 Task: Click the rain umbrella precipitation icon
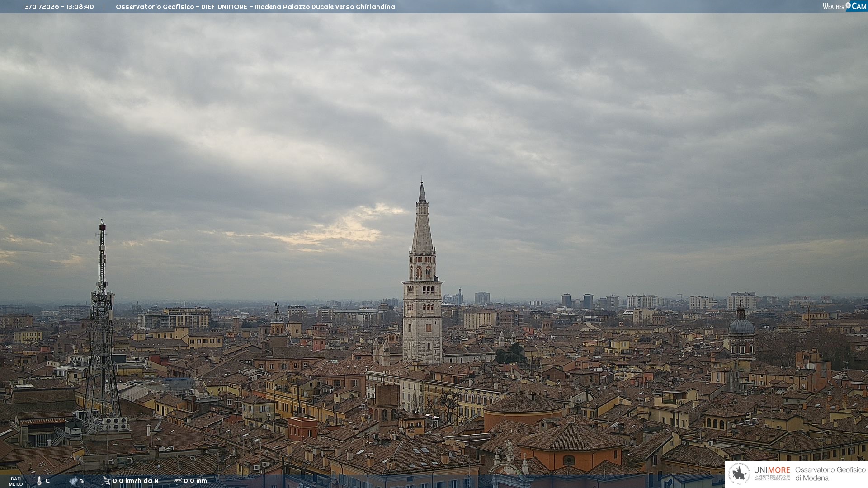coord(178,481)
